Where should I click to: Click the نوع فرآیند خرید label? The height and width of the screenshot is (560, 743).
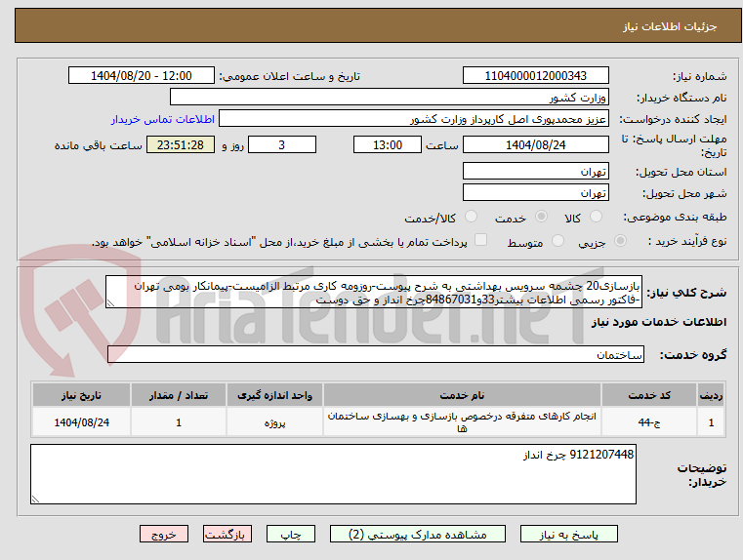(687, 241)
